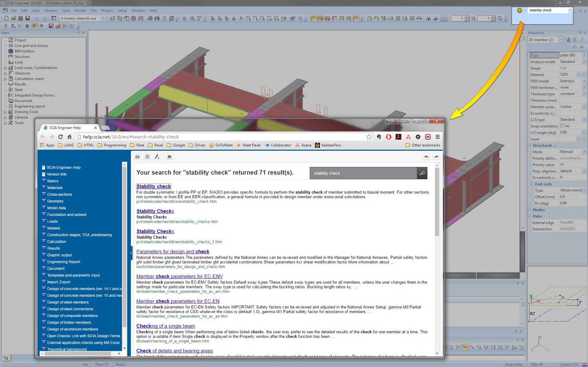Viewport: 588px width, 367px height.
Task: Click the envelope email icon in help toolbar
Action: coord(169,157)
